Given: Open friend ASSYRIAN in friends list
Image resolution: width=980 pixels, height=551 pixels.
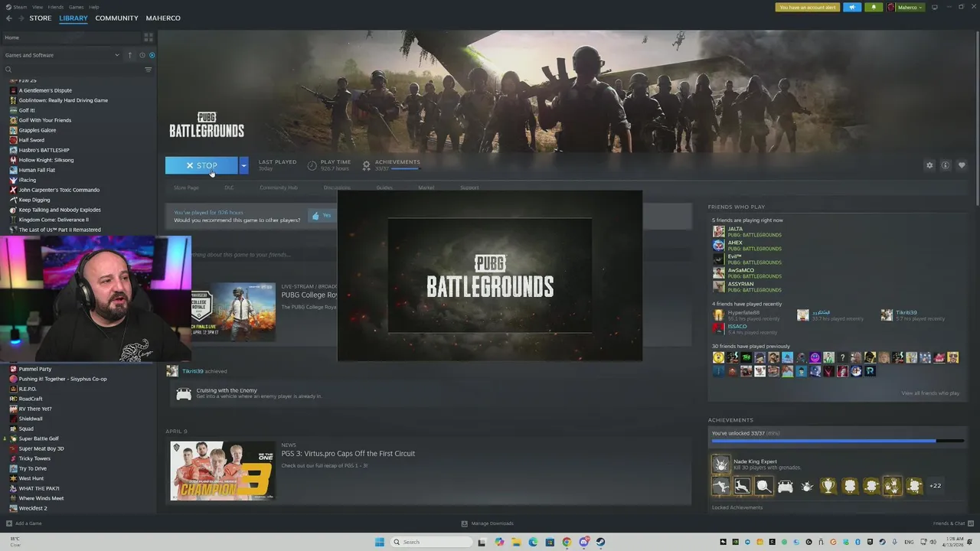Looking at the screenshot, I should coord(747,286).
